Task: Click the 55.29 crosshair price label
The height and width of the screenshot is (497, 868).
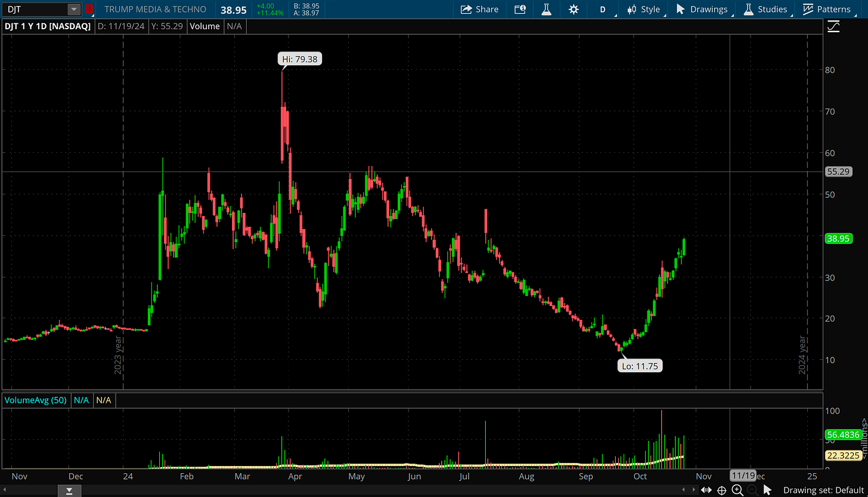Action: pos(838,172)
